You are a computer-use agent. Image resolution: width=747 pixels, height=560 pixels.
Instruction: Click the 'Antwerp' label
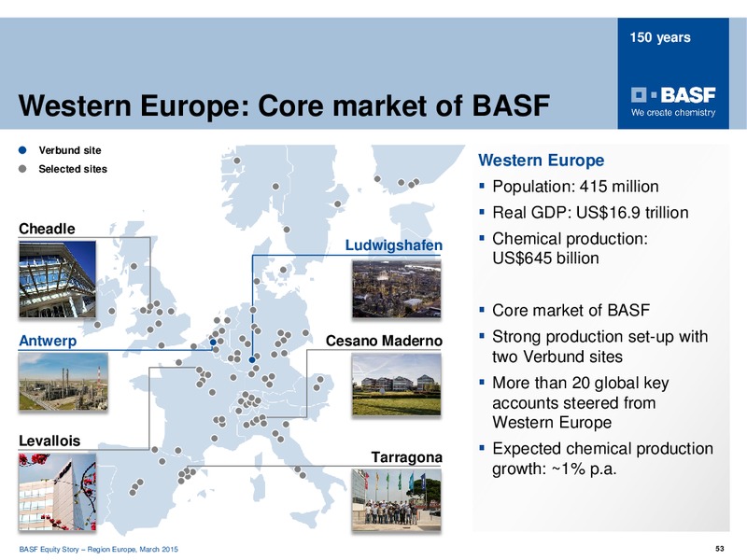[x=48, y=341]
